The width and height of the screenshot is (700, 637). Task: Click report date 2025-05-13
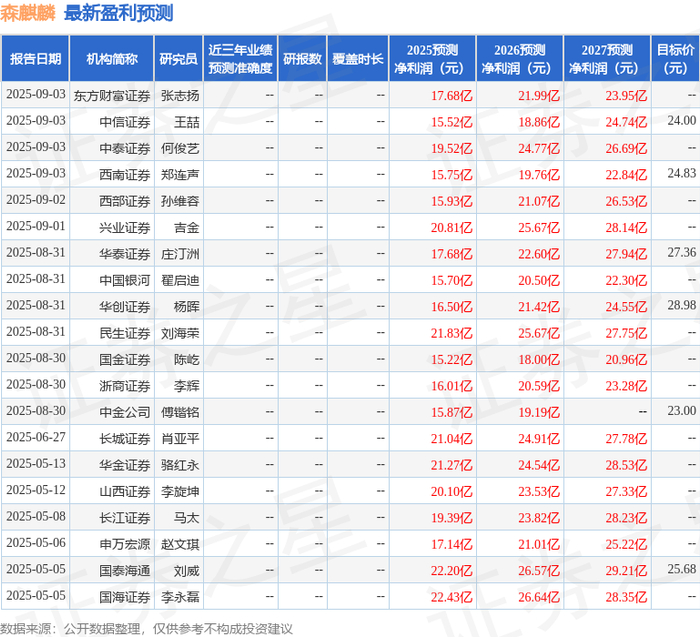36,463
